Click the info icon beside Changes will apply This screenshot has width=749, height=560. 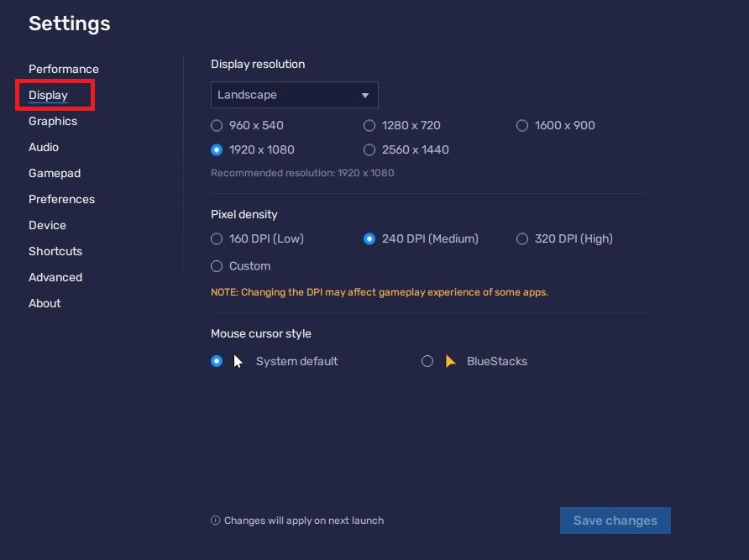pos(216,521)
